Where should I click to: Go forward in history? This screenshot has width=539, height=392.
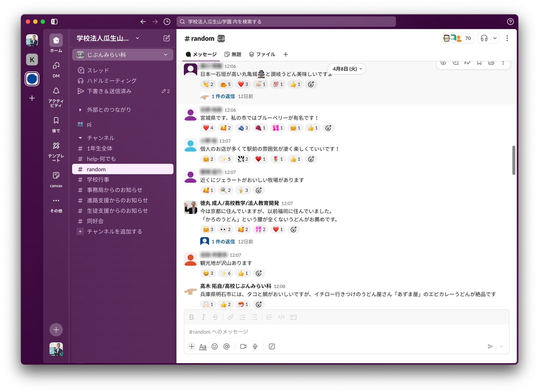[x=155, y=22]
